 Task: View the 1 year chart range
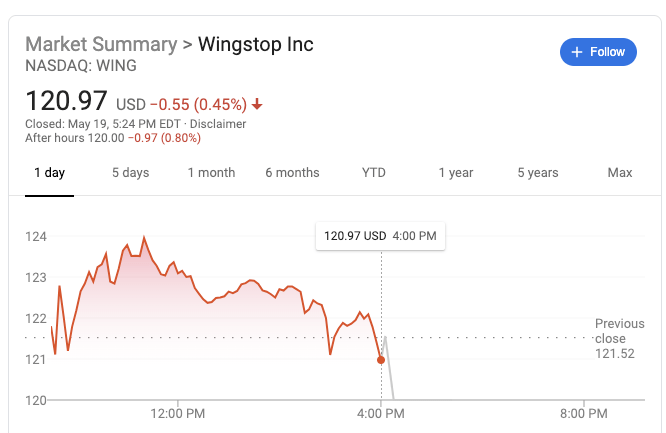pos(455,173)
